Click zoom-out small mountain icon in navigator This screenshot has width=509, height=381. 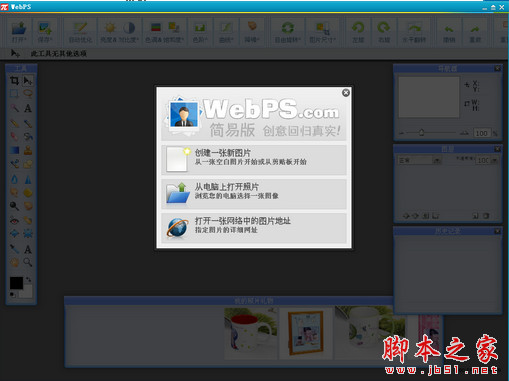pos(402,133)
